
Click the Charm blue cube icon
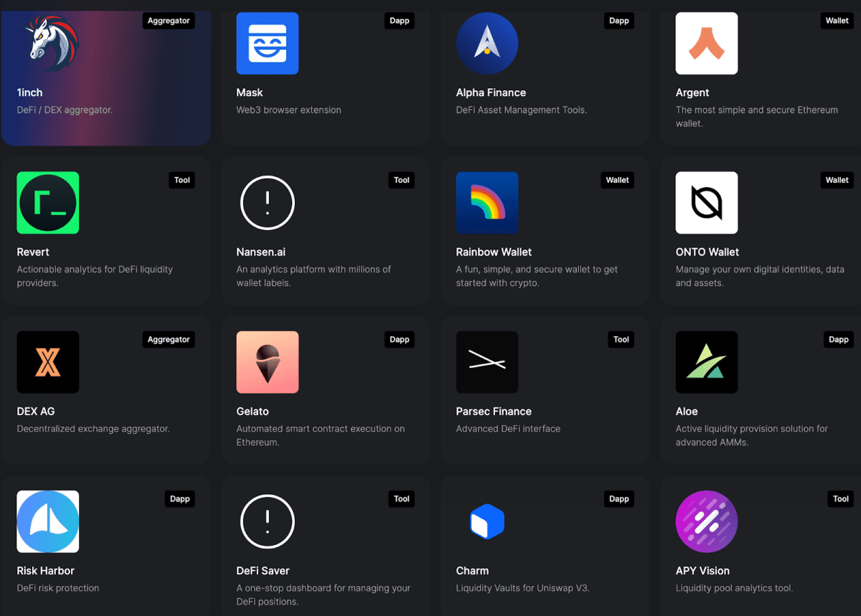click(x=487, y=521)
